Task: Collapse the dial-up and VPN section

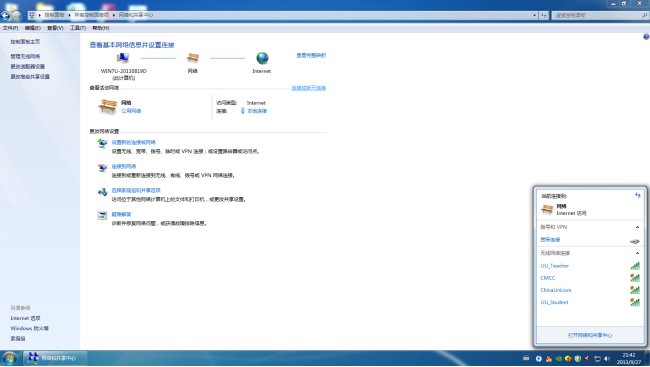Action: pyautogui.click(x=637, y=227)
